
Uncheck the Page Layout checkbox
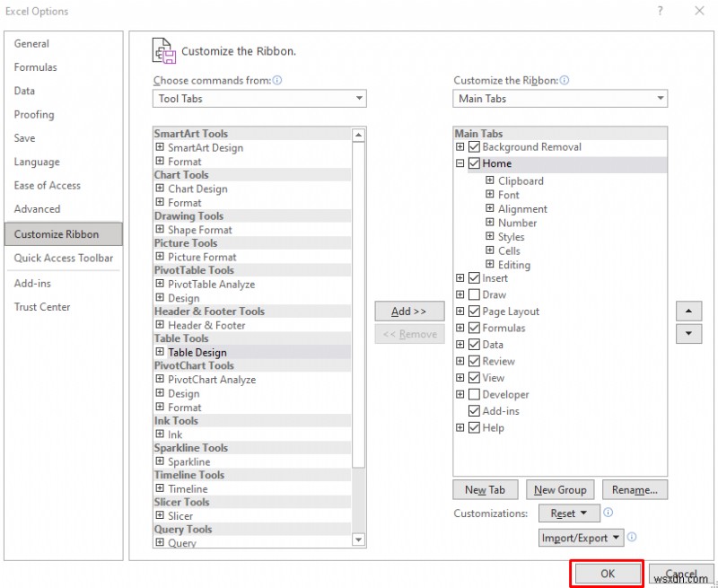[x=474, y=312]
